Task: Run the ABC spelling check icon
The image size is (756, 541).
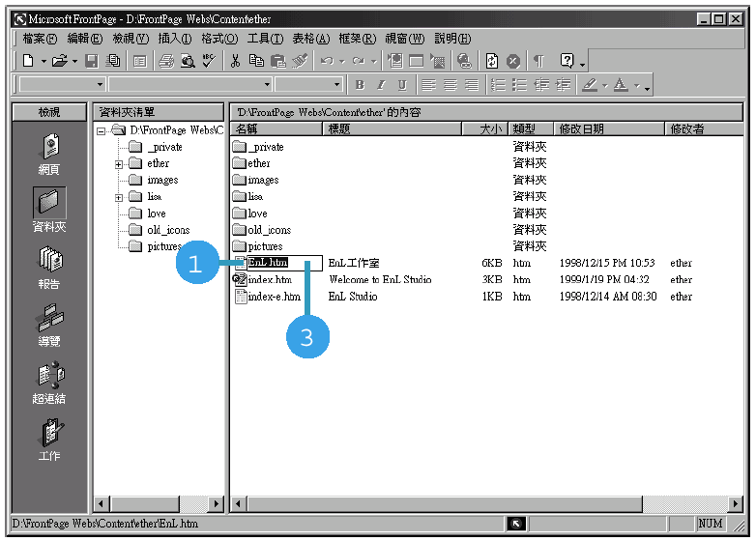Action: pyautogui.click(x=209, y=61)
